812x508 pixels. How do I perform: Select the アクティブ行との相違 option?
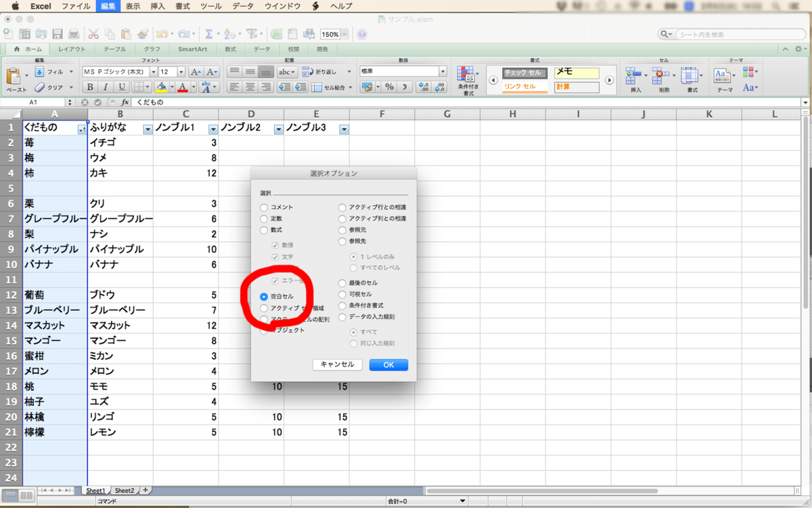[x=342, y=207]
